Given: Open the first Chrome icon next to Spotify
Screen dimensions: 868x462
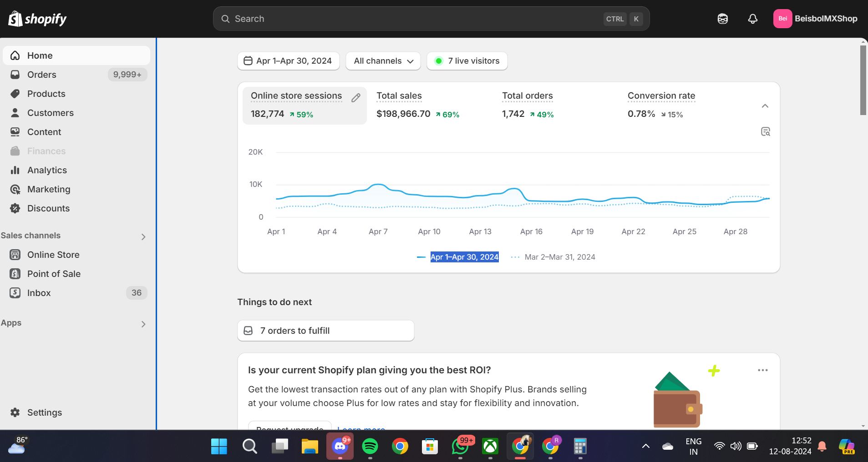Looking at the screenshot, I should tap(400, 447).
